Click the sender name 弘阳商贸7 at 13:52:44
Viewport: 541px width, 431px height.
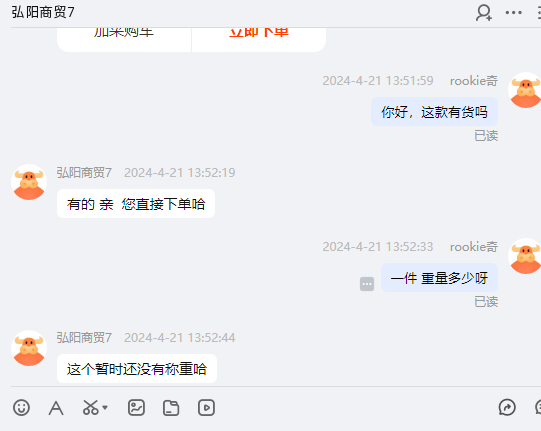[84, 337]
